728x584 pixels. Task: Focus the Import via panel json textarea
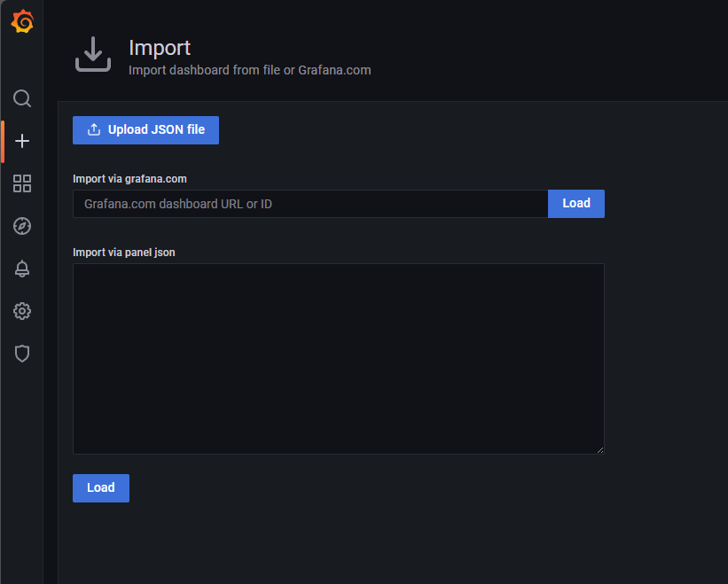(339, 359)
